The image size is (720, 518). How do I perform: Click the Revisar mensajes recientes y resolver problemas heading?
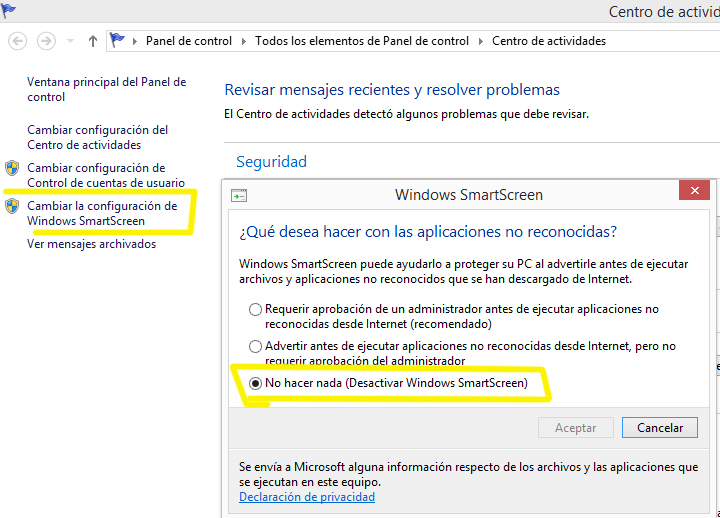392,90
